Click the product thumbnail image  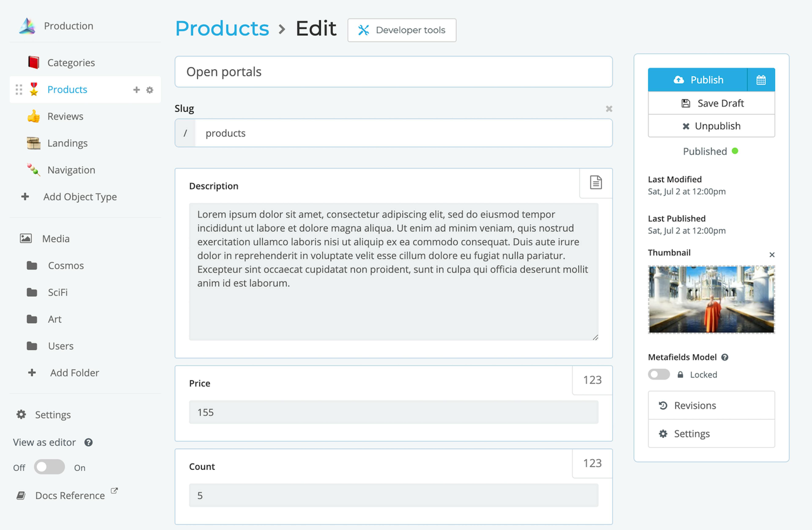711,299
